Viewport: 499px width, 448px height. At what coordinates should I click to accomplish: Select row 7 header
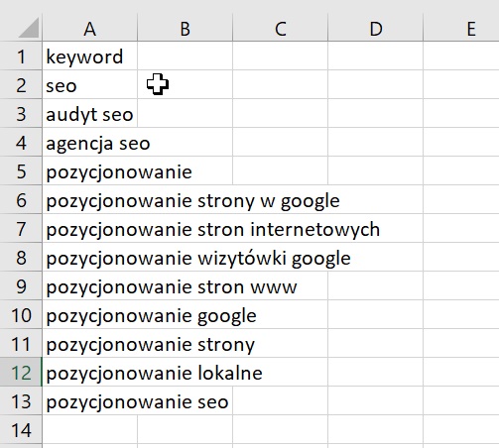[x=21, y=228]
